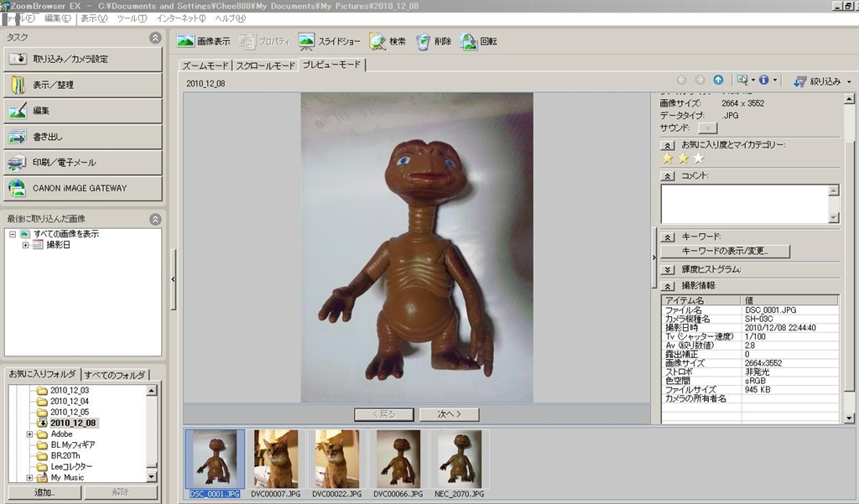Open the 取り込み/カメラ設定 task
Screen dimensions: 859x504
82,60
